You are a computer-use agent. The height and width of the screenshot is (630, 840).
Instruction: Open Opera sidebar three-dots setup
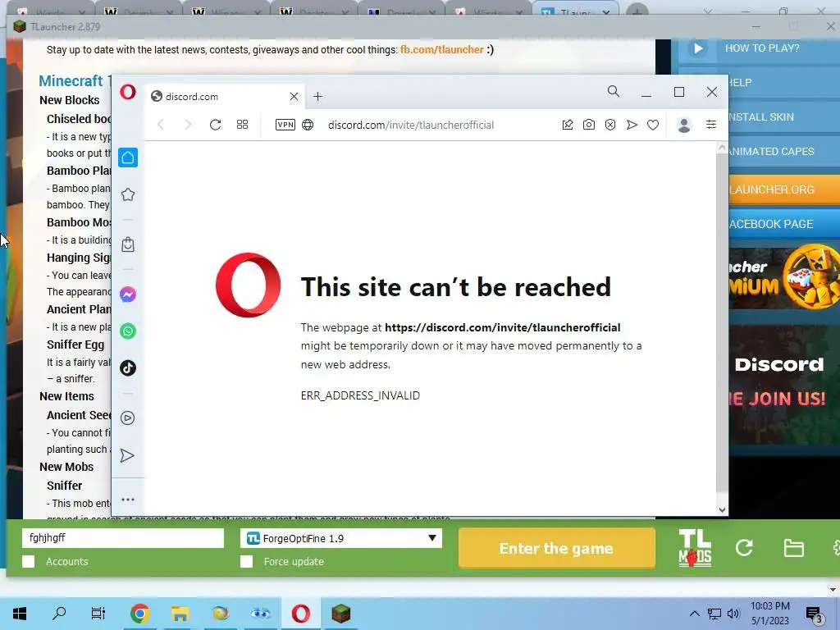[127, 500]
